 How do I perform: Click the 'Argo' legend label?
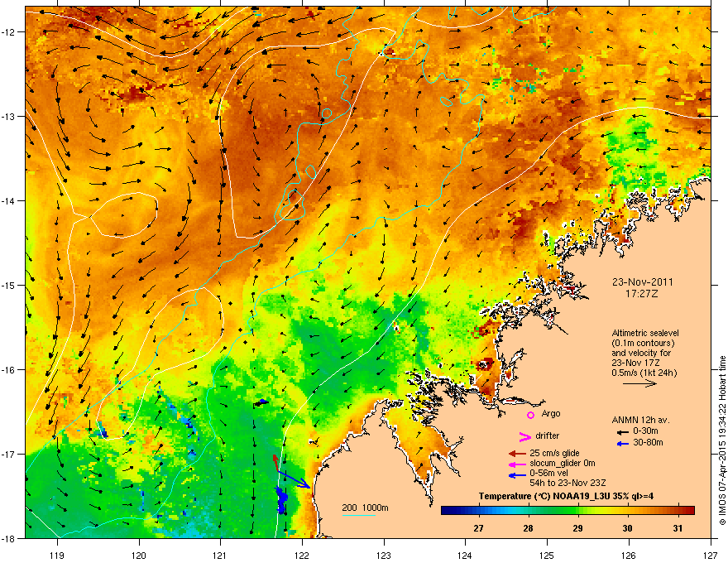[551, 414]
